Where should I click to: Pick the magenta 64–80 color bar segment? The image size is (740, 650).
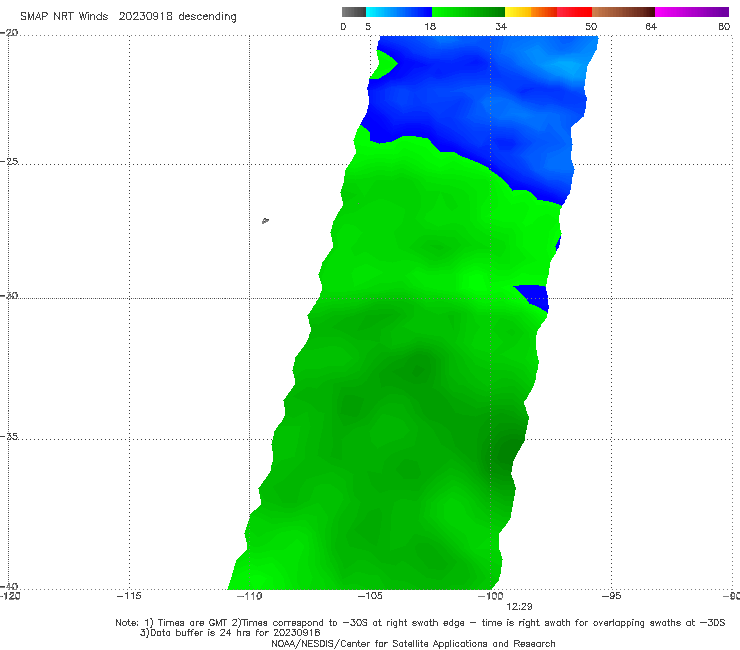click(692, 12)
